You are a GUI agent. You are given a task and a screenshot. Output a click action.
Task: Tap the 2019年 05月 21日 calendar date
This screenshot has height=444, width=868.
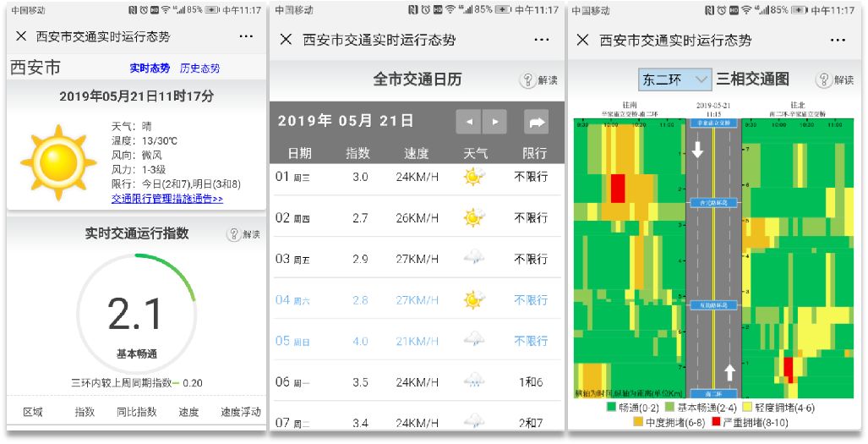pyautogui.click(x=346, y=121)
